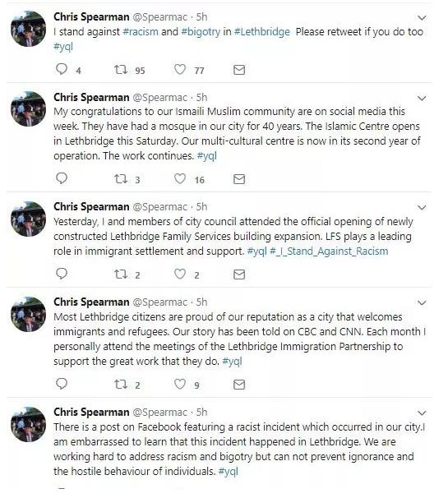448x498 pixels.
Task: Reply to the Lethbridge Family Services tweet
Action: 62,274
